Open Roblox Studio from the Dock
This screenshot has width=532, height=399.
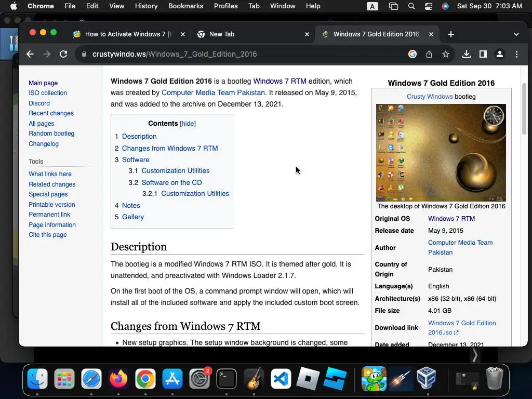point(335,379)
